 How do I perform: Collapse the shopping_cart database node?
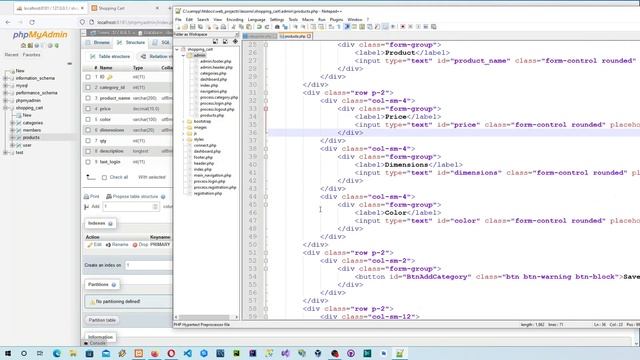(6, 108)
